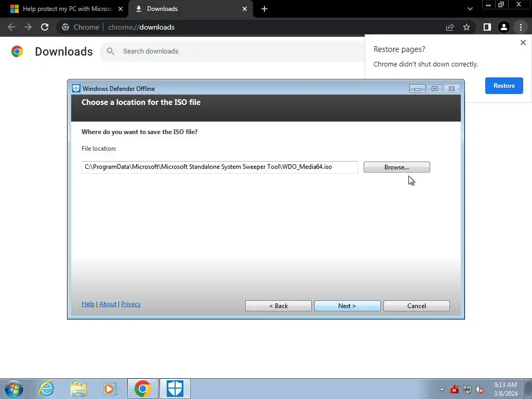This screenshot has height=399, width=532.
Task: Open Windows Explorer from the taskbar
Action: [78, 389]
